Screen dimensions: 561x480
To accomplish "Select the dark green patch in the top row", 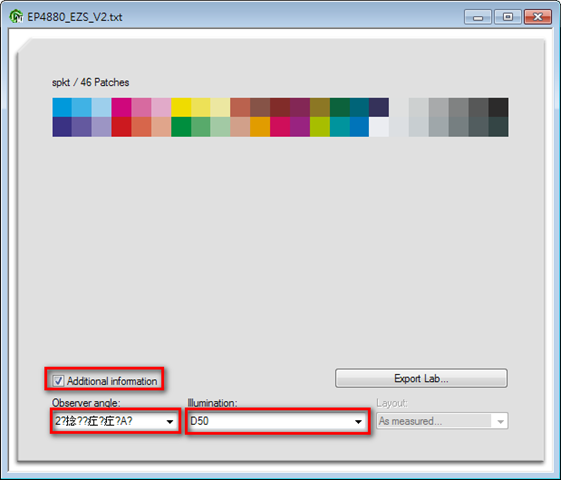I will tap(340, 107).
